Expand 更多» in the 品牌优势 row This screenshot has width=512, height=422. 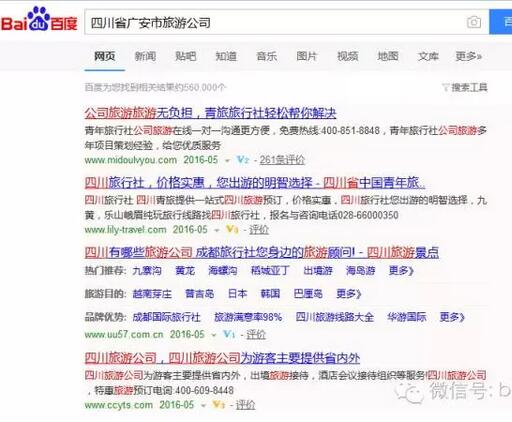(x=452, y=317)
